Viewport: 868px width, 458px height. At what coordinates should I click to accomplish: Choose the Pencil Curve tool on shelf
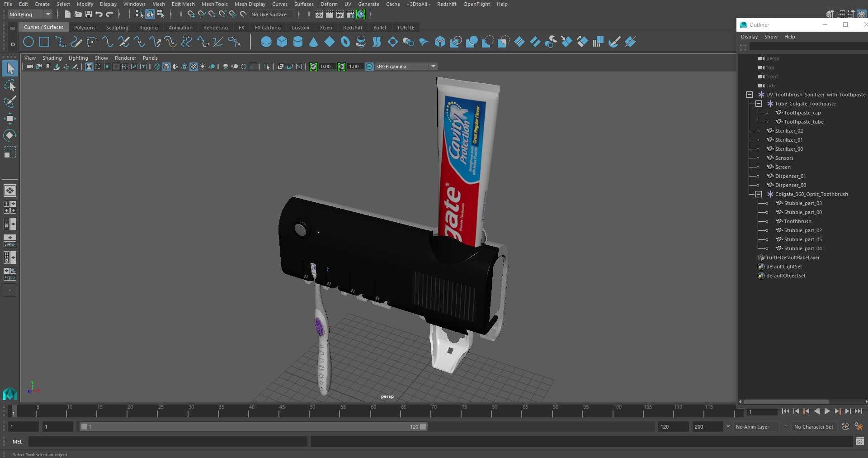[x=76, y=42]
